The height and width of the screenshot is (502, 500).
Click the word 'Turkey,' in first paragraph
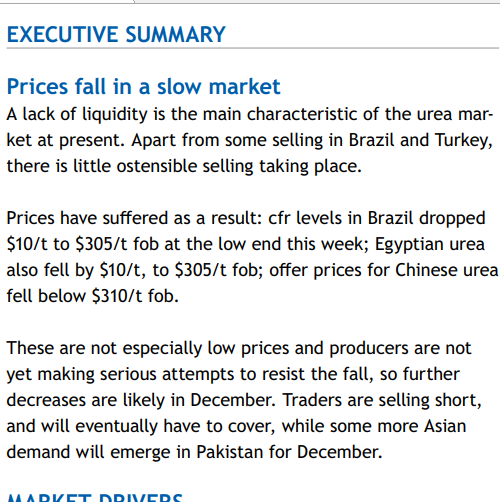[463, 141]
